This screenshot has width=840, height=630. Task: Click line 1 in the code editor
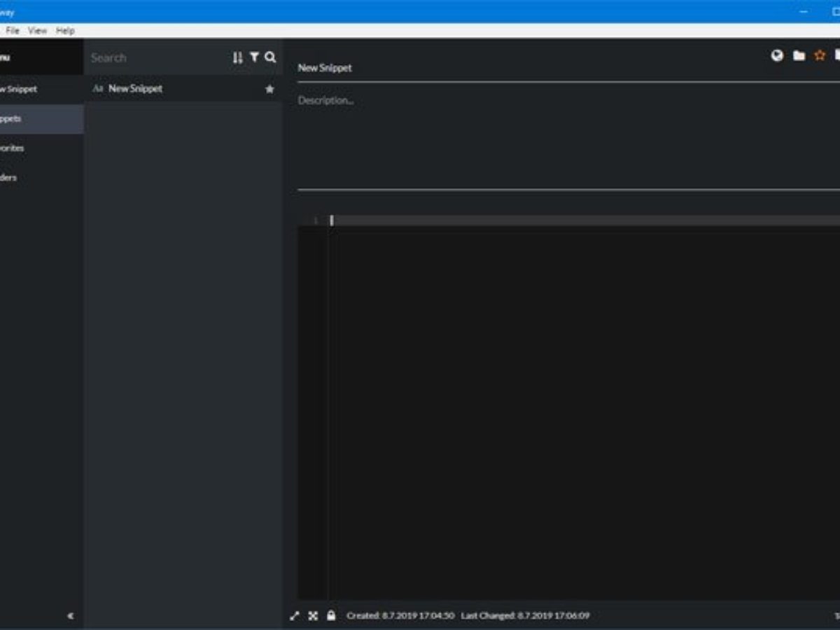pyautogui.click(x=584, y=220)
